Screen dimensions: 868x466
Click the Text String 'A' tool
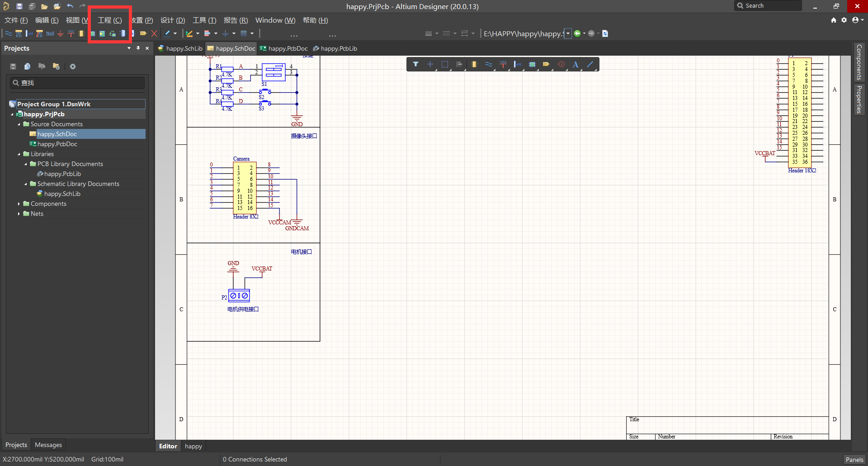pos(575,64)
